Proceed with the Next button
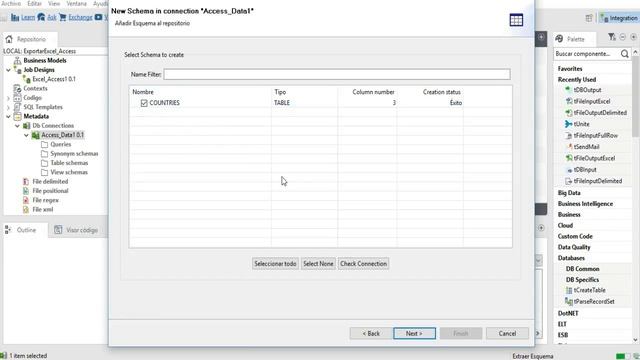 [x=414, y=333]
